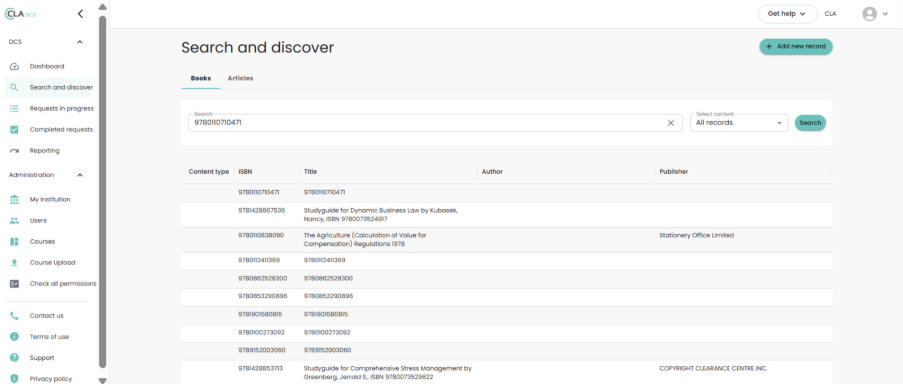Collapse the Administration sidebar section
This screenshot has height=384, width=903.
click(80, 175)
